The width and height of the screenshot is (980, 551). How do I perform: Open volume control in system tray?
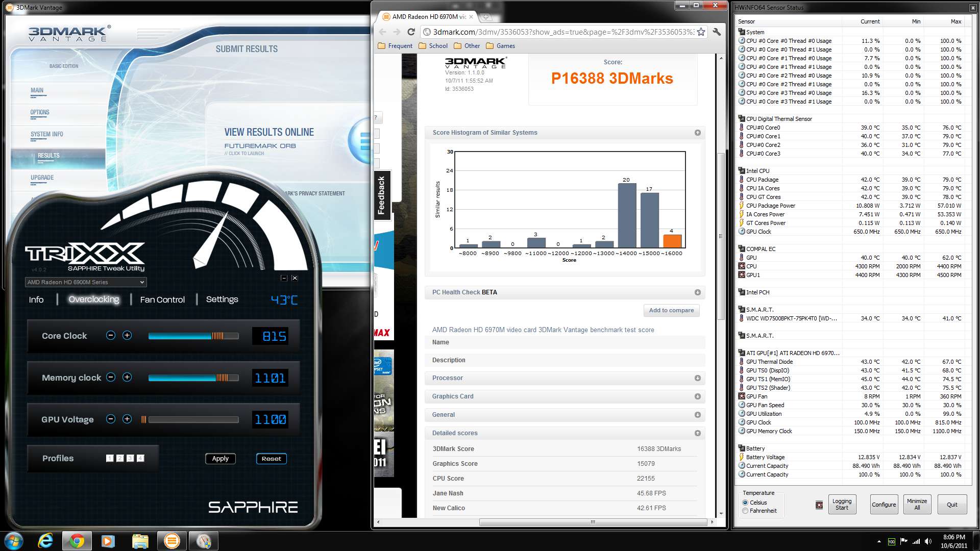point(928,541)
